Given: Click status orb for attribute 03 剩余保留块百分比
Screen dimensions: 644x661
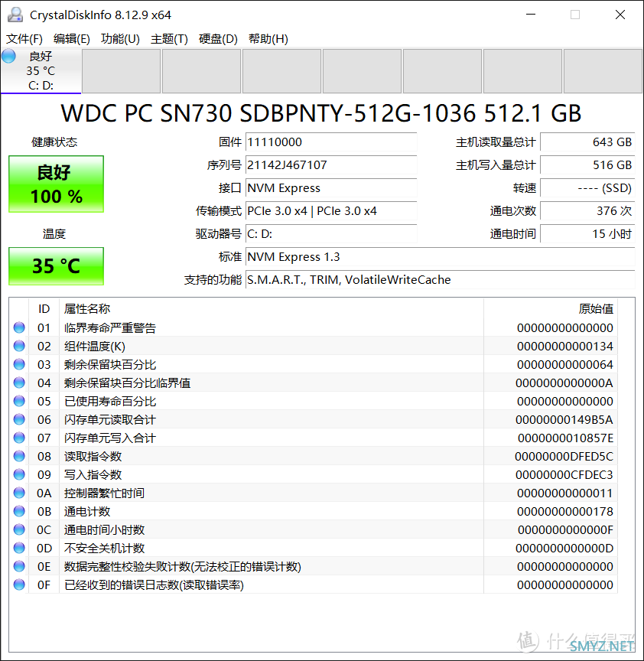Looking at the screenshot, I should (x=19, y=364).
